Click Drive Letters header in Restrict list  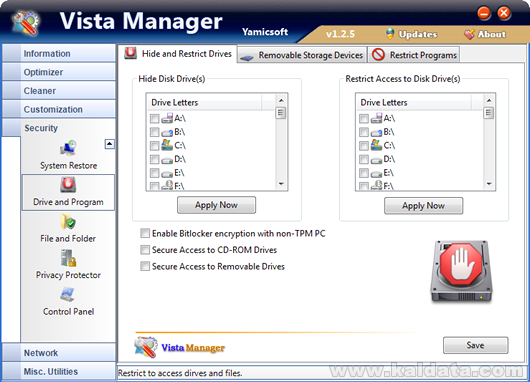click(x=414, y=102)
